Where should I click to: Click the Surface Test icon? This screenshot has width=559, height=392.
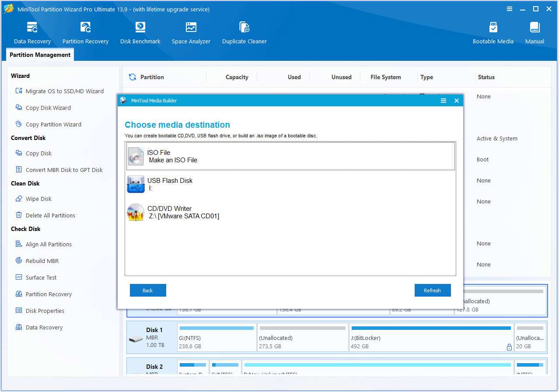[19, 277]
